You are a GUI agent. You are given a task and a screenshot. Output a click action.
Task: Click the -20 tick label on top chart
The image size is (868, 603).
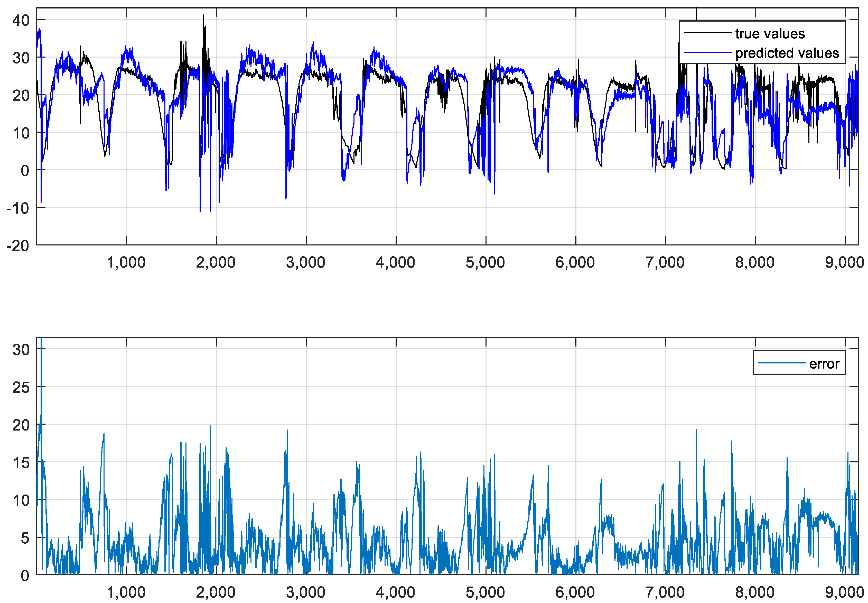pyautogui.click(x=18, y=246)
